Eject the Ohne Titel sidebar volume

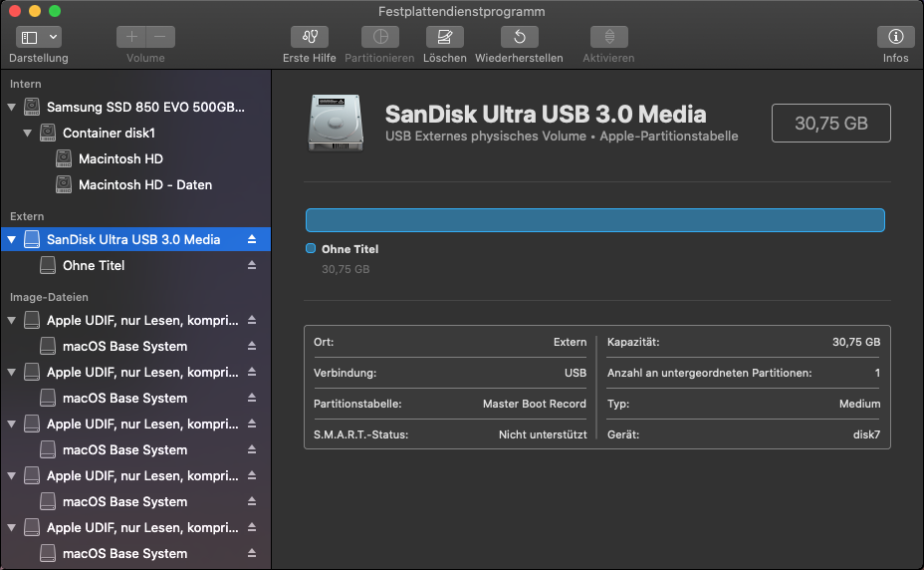coord(252,265)
